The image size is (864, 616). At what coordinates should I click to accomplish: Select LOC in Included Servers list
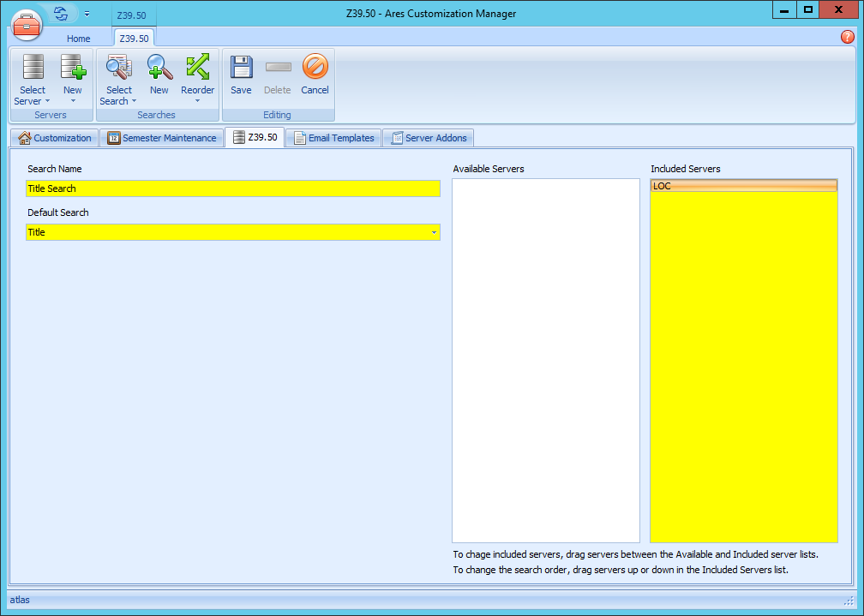tap(743, 186)
